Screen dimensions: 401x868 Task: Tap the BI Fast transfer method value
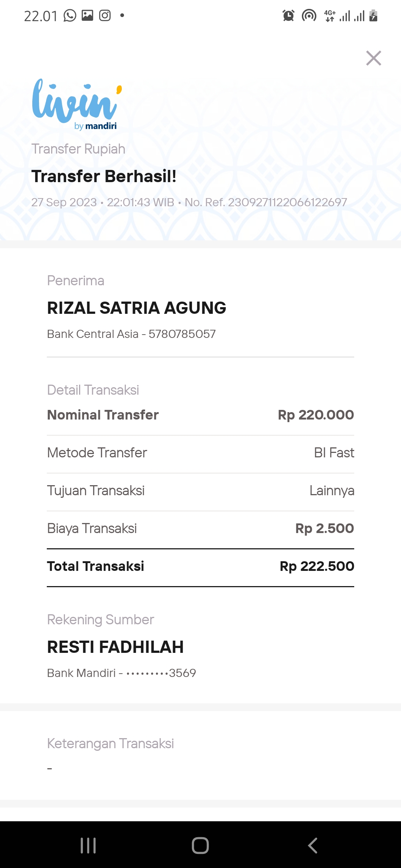coord(334,453)
